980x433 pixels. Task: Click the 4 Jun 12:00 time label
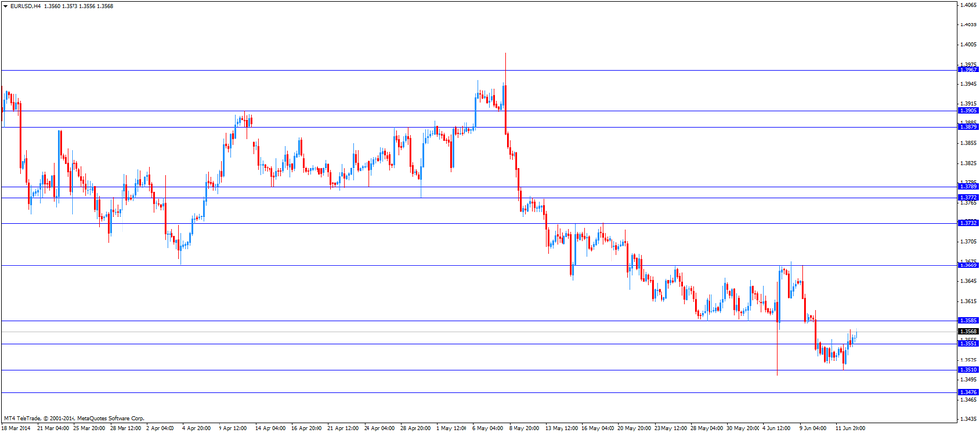(x=778, y=429)
